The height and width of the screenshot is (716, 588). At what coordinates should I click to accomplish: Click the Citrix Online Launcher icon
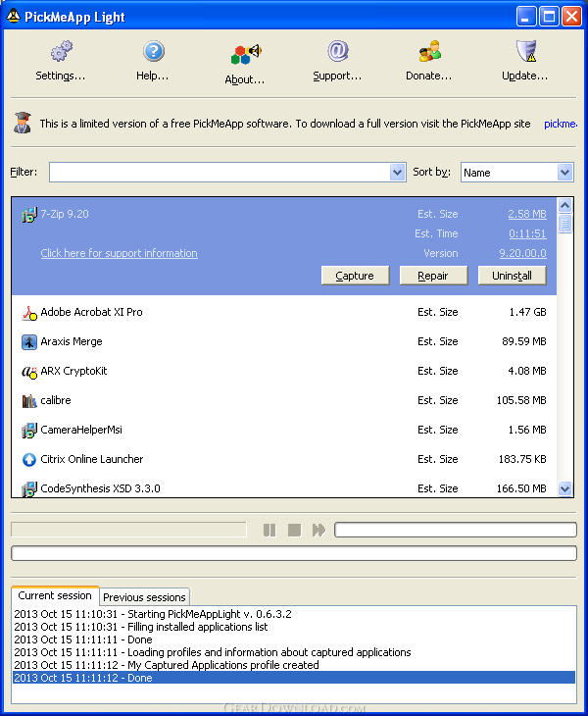[29, 459]
